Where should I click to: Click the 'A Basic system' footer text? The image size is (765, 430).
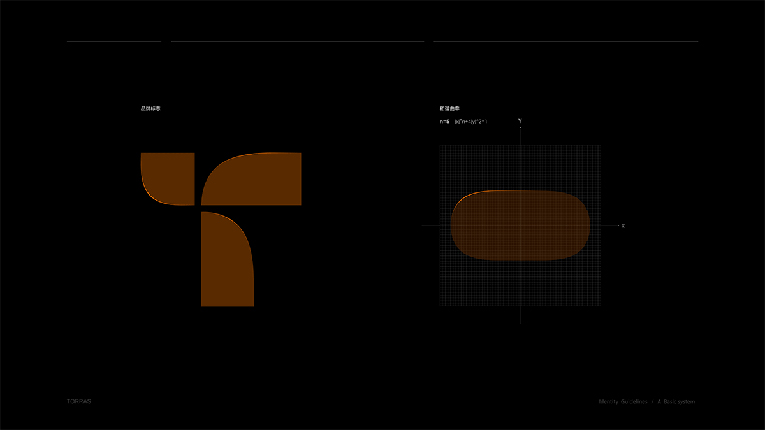click(x=676, y=402)
